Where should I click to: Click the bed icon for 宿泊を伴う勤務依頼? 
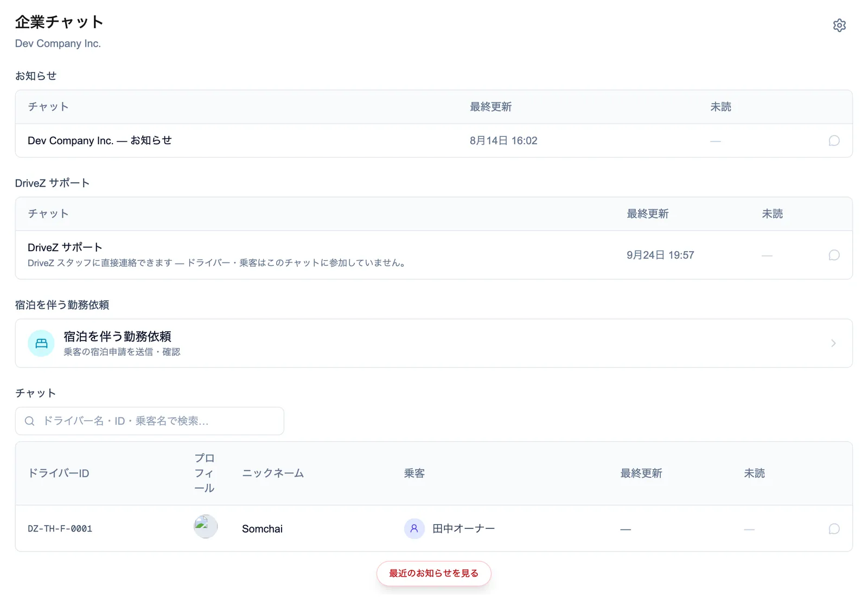(x=41, y=343)
